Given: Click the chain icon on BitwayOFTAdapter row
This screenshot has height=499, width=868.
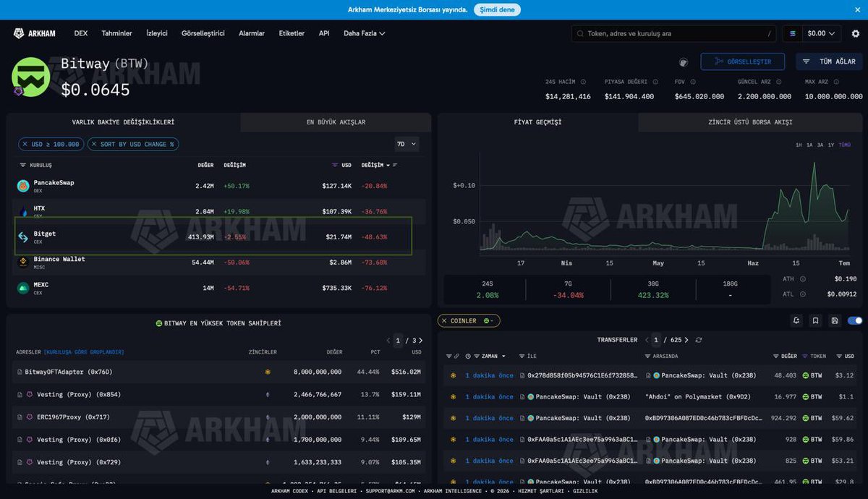Looking at the screenshot, I should coord(268,372).
